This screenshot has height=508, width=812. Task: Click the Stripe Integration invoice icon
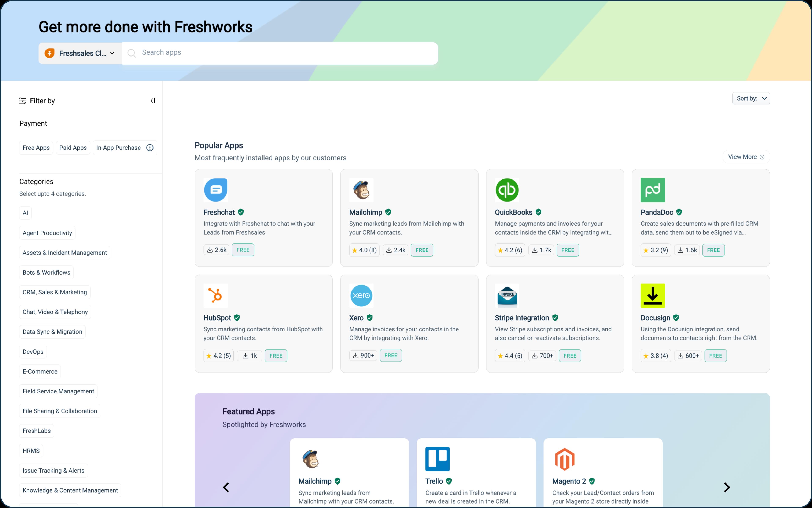(507, 296)
